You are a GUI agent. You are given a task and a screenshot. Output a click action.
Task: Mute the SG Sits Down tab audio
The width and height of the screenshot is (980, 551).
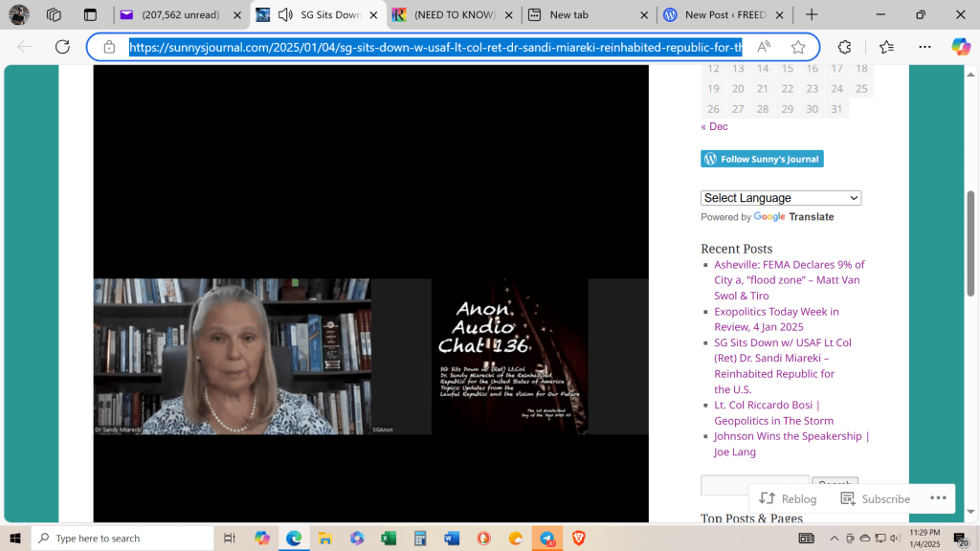285,15
